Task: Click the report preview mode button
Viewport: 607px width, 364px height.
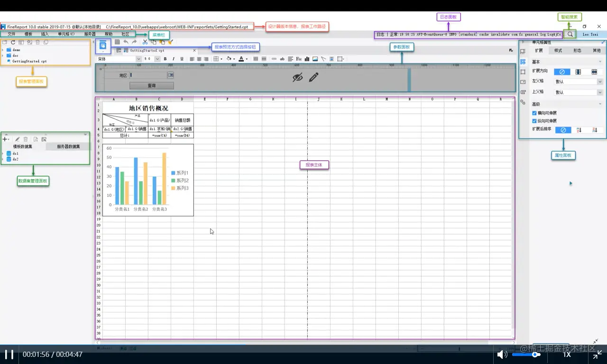Action: (x=103, y=45)
